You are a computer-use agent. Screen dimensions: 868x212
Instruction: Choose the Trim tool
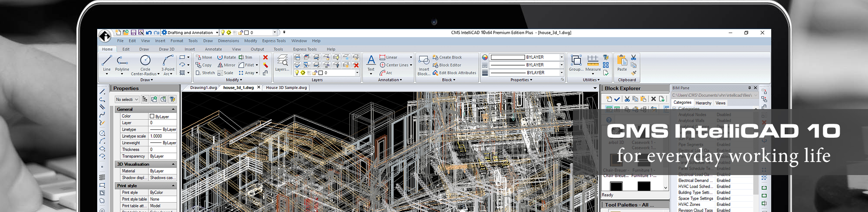(x=245, y=57)
